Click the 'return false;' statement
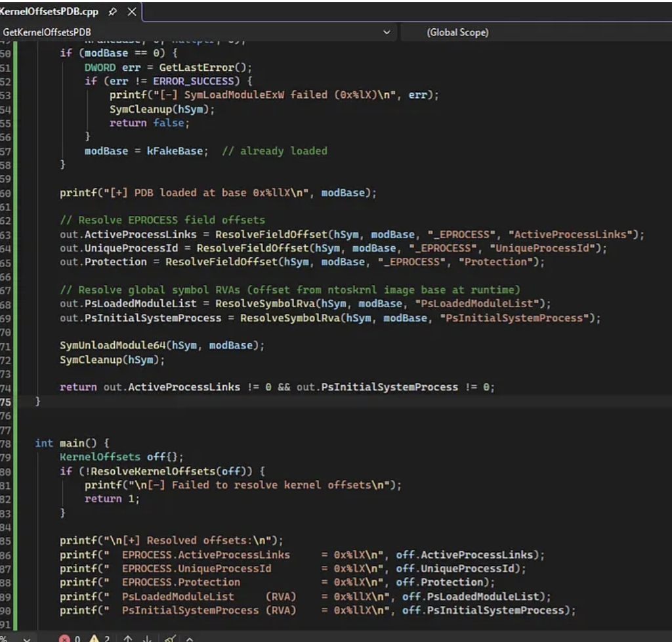 (149, 123)
